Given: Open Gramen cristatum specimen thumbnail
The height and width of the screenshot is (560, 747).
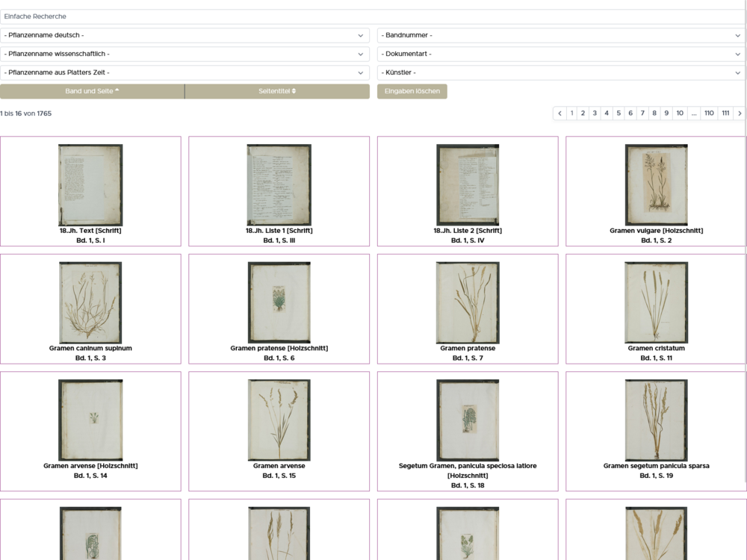Looking at the screenshot, I should [x=656, y=302].
